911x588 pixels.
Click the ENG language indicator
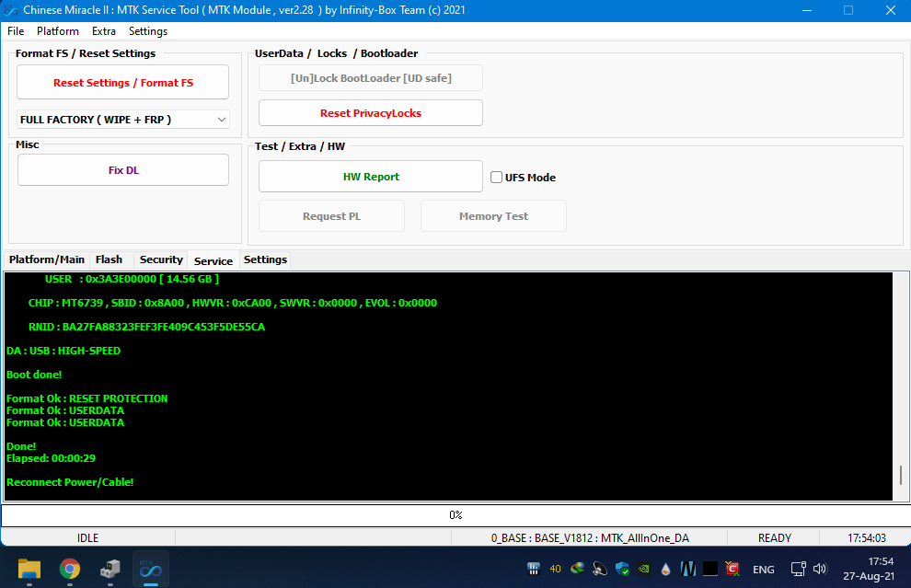coord(763,570)
